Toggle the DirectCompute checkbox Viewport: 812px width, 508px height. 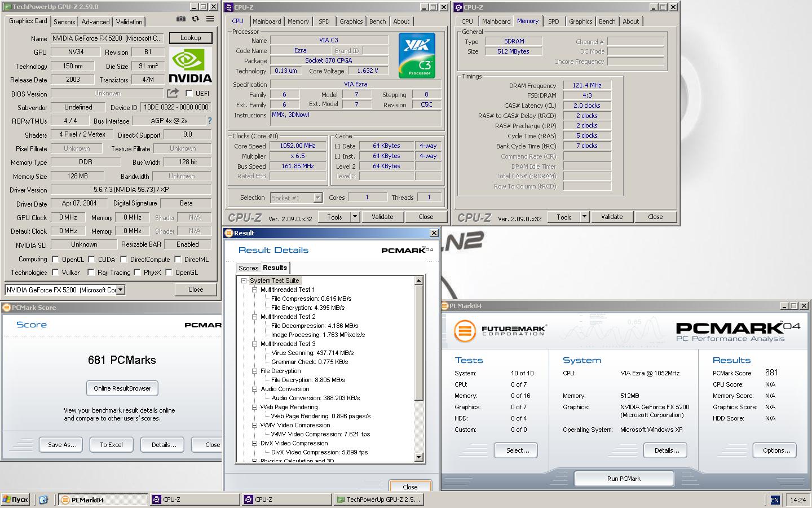(123, 260)
